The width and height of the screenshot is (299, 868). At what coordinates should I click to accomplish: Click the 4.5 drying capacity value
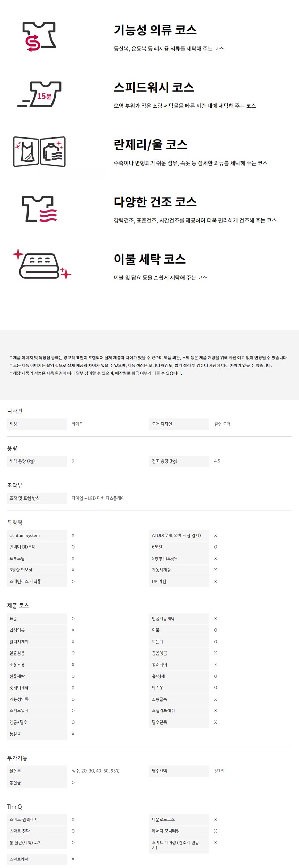point(217,461)
